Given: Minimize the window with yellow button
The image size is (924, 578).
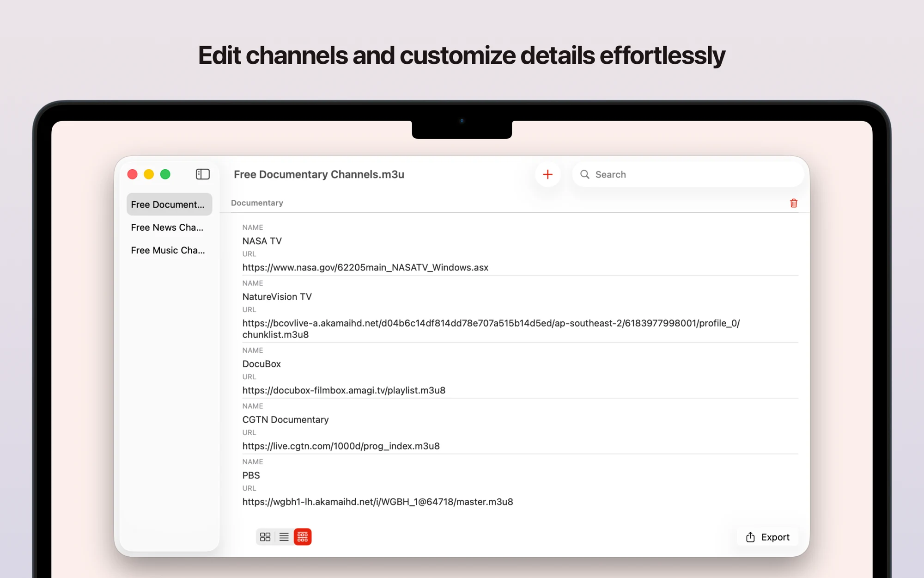Looking at the screenshot, I should 149,174.
